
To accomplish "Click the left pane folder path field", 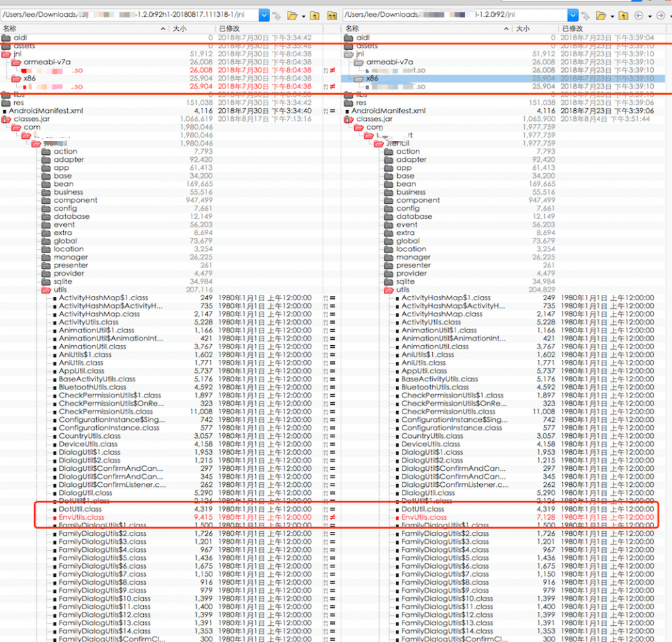I will pyautogui.click(x=130, y=15).
